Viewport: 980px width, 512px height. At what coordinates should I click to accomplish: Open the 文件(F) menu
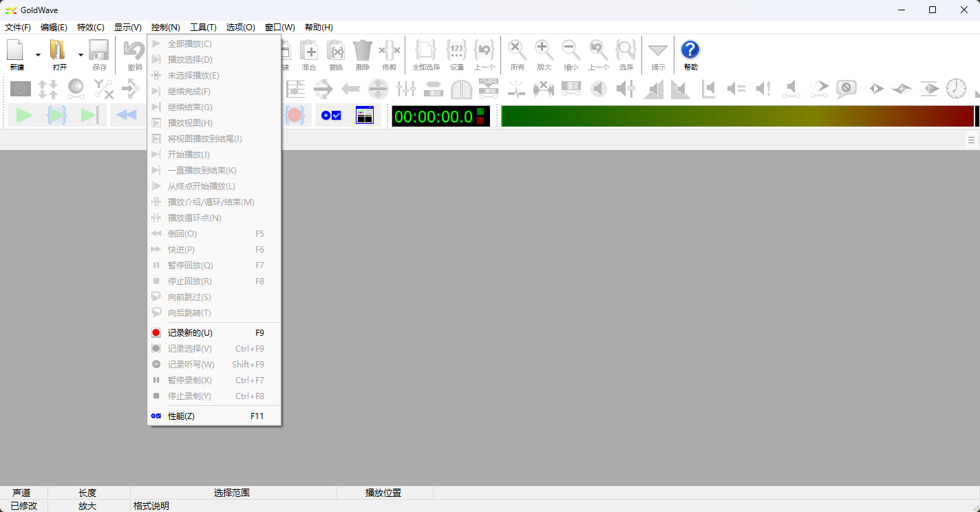click(x=18, y=28)
